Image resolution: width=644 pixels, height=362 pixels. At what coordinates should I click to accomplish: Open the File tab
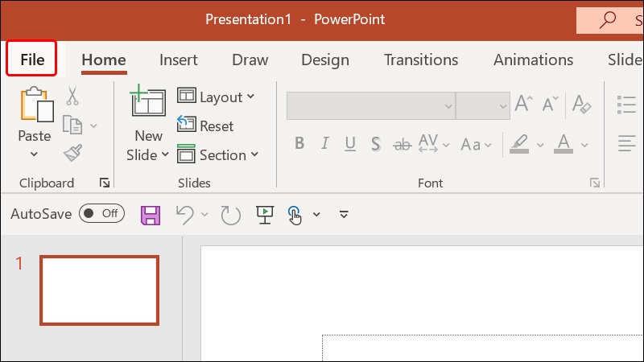click(31, 59)
